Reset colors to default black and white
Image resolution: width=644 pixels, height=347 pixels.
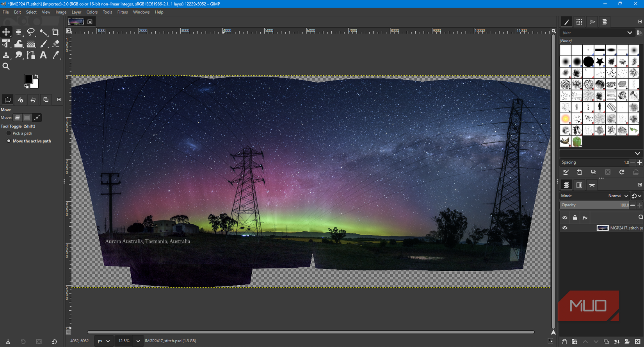pyautogui.click(x=27, y=86)
